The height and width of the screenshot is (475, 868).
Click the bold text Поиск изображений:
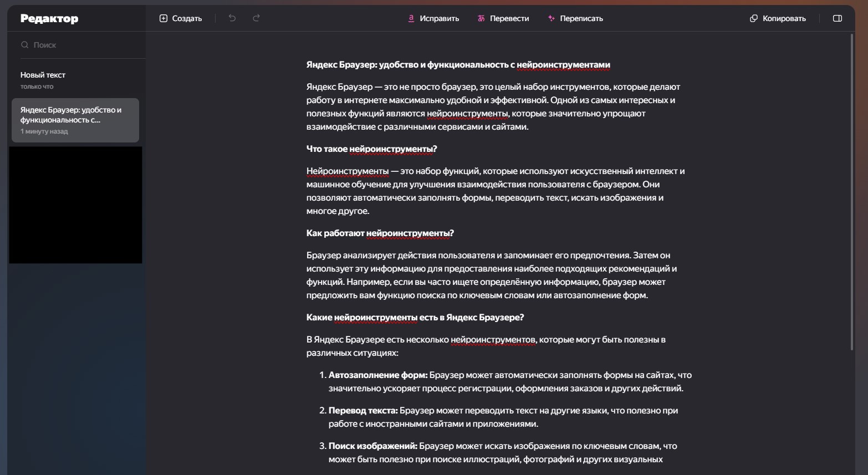click(373, 446)
